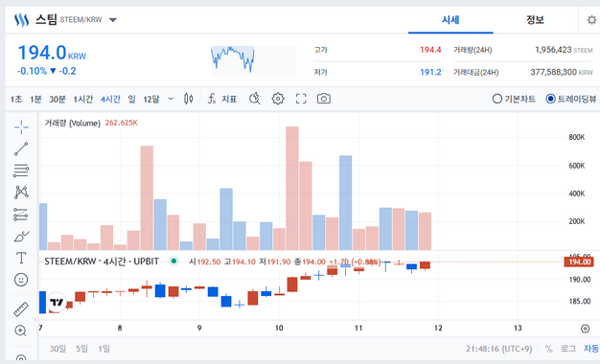Expand more time interval options chevron
Viewport: 600px width, 364px height.
171,99
